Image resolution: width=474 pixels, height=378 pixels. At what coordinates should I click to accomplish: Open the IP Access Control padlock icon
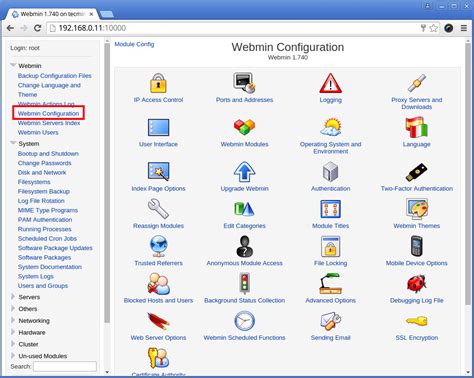158,83
